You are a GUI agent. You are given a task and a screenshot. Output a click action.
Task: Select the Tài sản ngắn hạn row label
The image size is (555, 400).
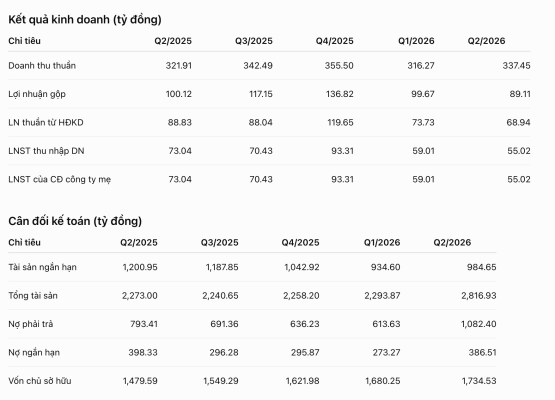tap(42, 267)
